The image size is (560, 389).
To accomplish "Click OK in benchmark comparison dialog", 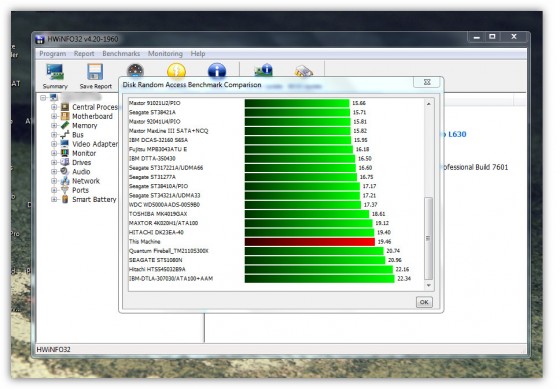I will click(x=424, y=302).
